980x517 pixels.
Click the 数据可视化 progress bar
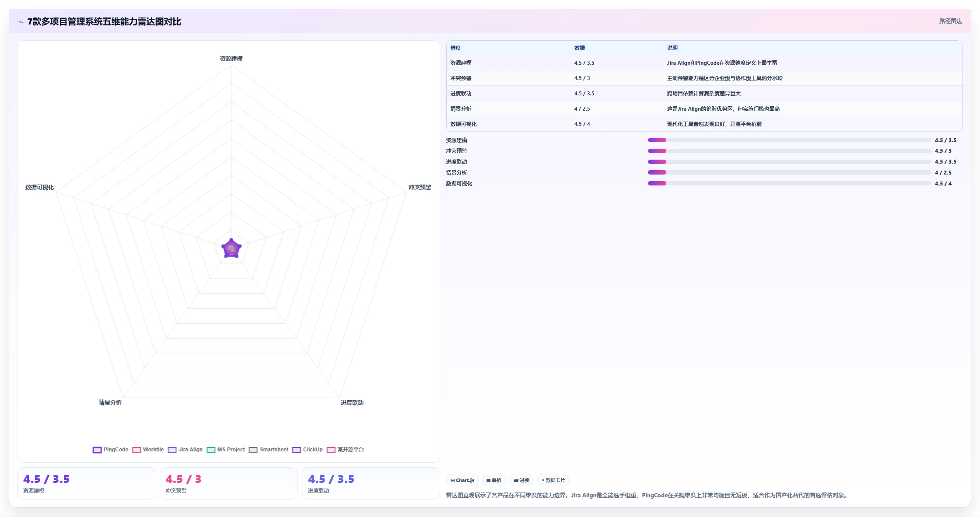click(x=789, y=183)
